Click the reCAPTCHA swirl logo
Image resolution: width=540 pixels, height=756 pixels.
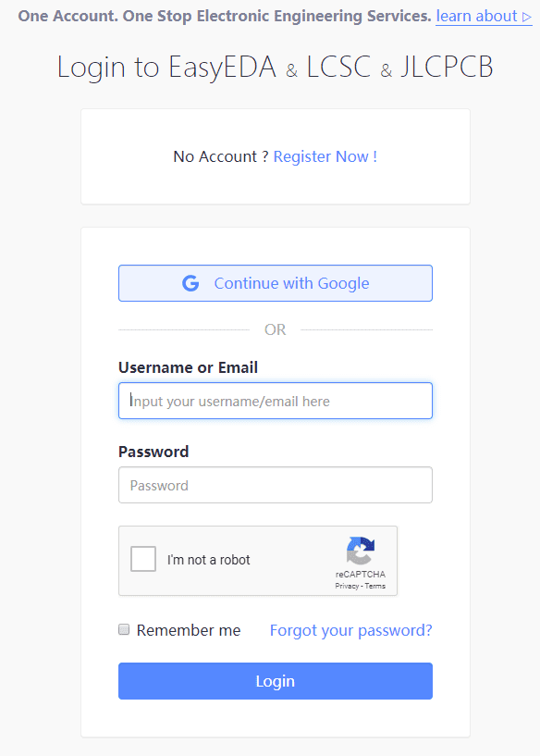point(361,551)
